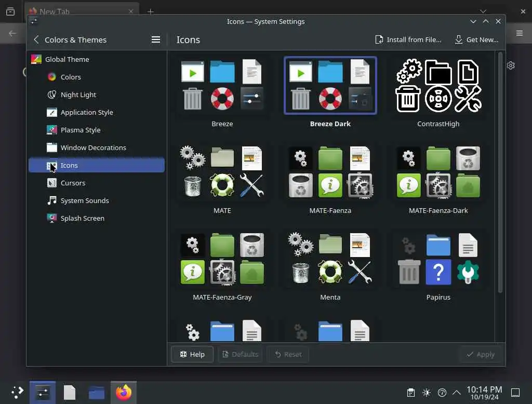Screen dimensions: 532x404
Task: Click Get New icons button
Action: 476,39
